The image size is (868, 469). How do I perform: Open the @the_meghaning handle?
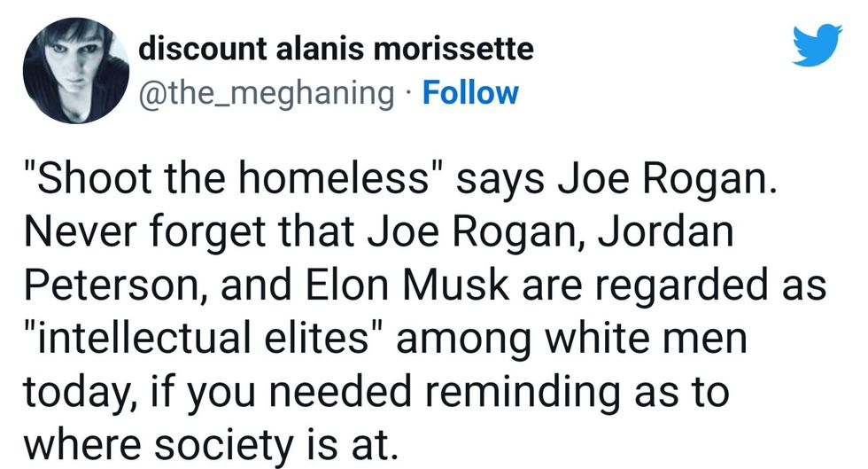[266, 93]
